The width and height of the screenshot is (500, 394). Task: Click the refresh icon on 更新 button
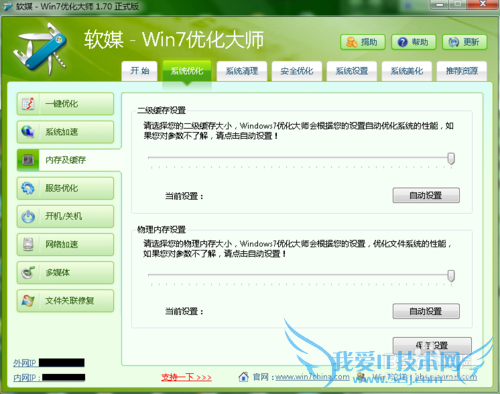coord(453,42)
